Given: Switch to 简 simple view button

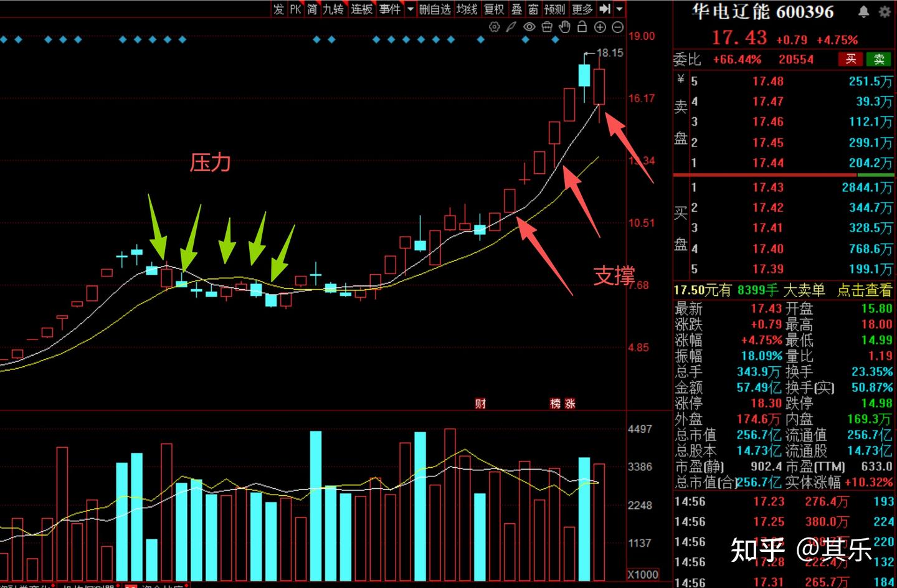Looking at the screenshot, I should click(312, 9).
